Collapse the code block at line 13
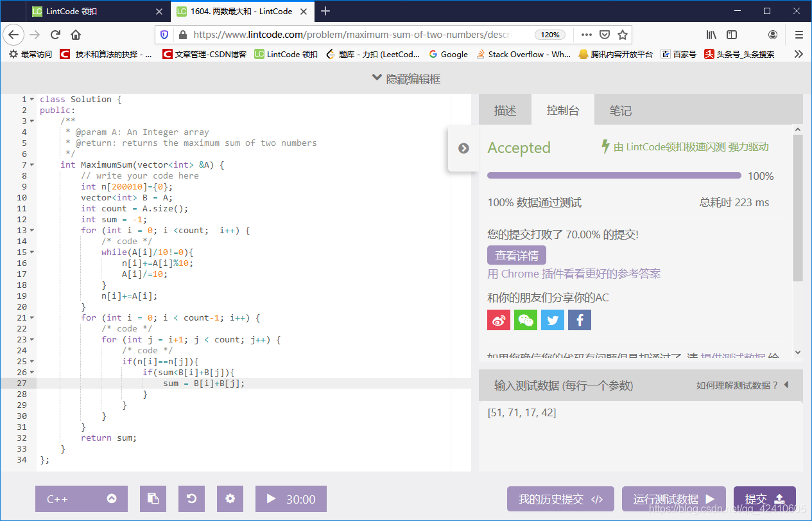812x521 pixels. pyautogui.click(x=30, y=230)
